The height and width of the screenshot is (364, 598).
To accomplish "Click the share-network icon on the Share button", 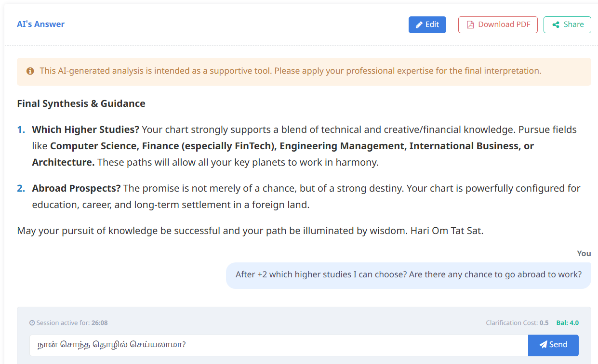I will coord(557,25).
